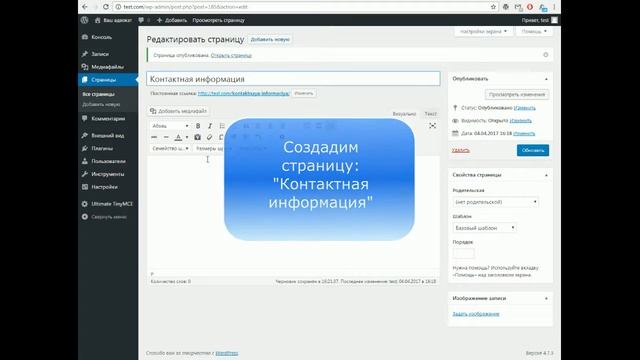Click the user avatar next to "Привет, test"

[x=554, y=20]
